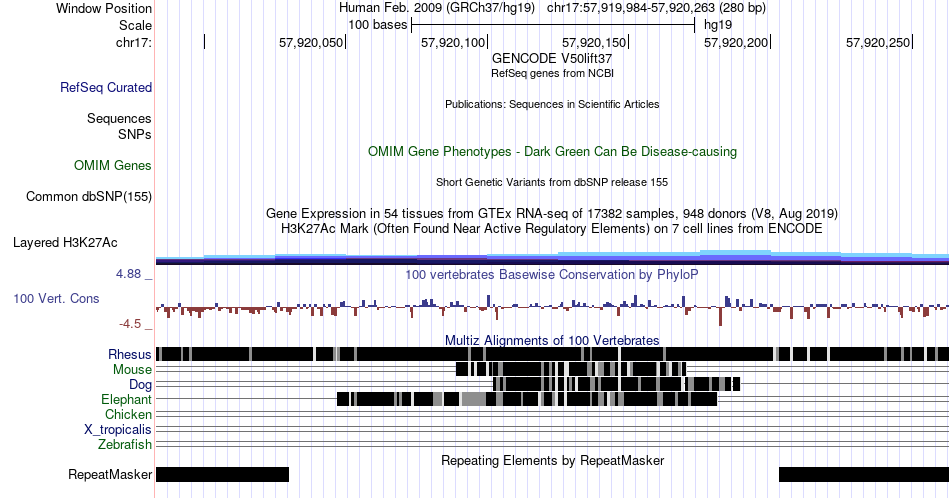Click the 57,920,150 ruler position
The width and height of the screenshot is (950, 498).
point(594,42)
